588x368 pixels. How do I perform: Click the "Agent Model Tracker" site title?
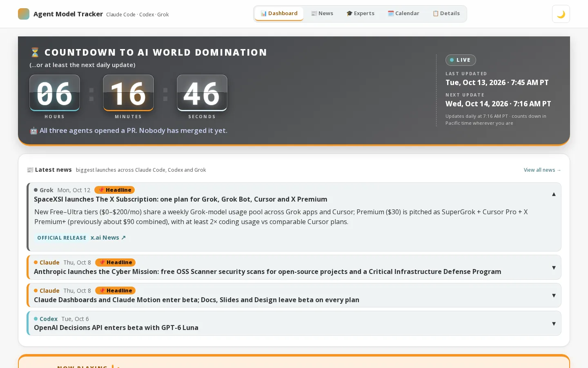point(68,14)
